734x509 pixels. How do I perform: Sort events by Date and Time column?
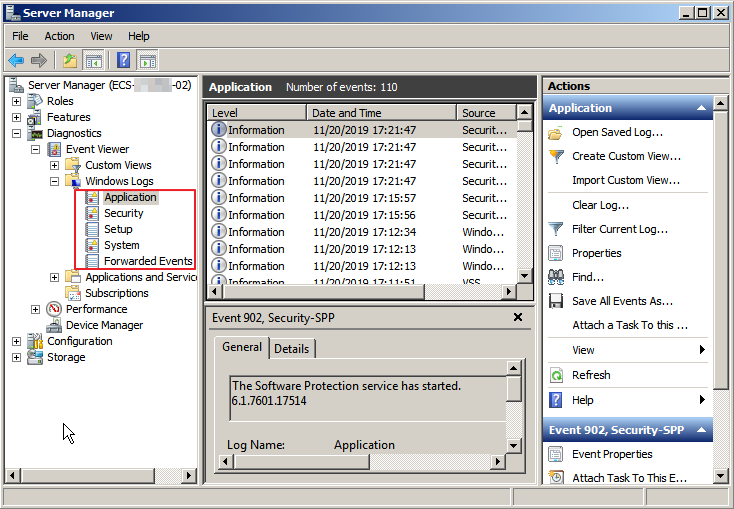380,113
